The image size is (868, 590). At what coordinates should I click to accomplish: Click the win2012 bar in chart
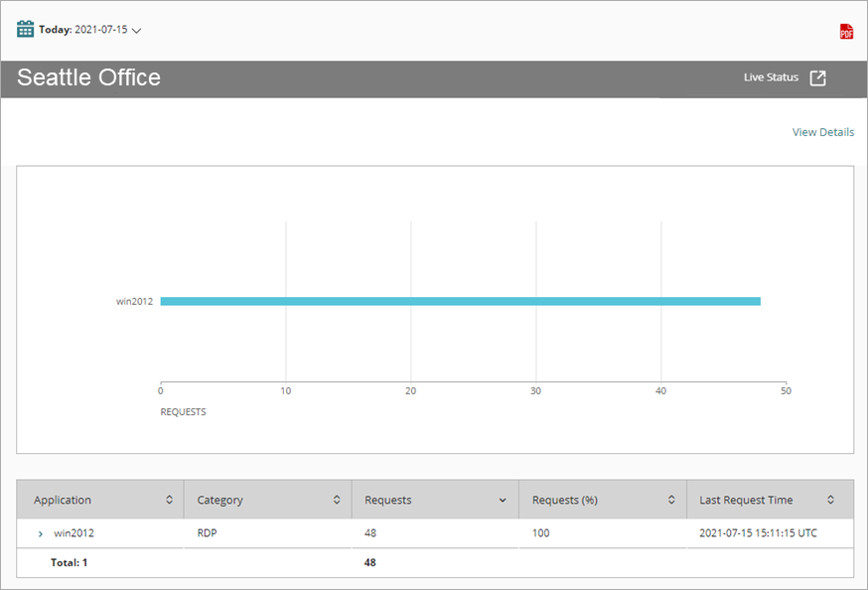(x=460, y=301)
